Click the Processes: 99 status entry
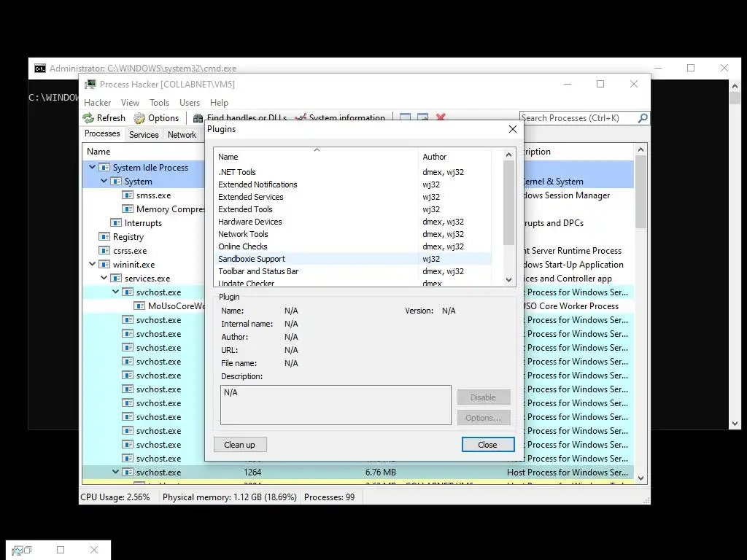 coord(330,497)
